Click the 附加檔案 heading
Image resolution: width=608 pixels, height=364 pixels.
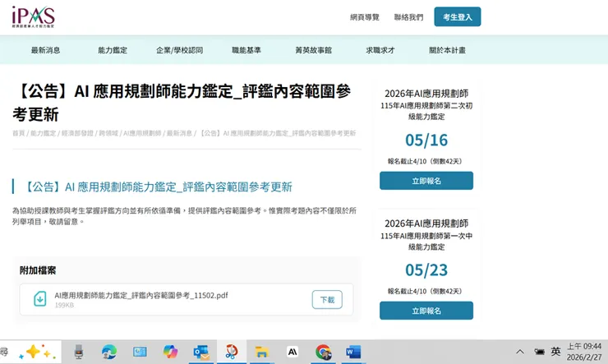tap(38, 270)
